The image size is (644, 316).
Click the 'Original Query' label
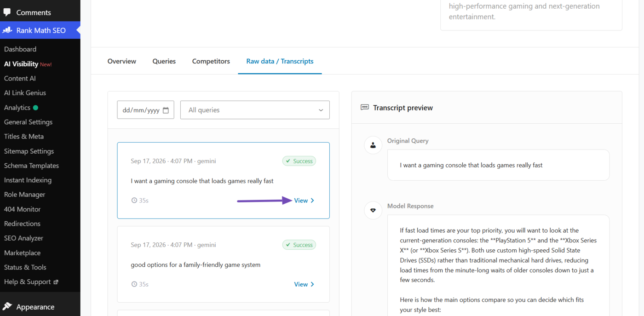tap(408, 141)
